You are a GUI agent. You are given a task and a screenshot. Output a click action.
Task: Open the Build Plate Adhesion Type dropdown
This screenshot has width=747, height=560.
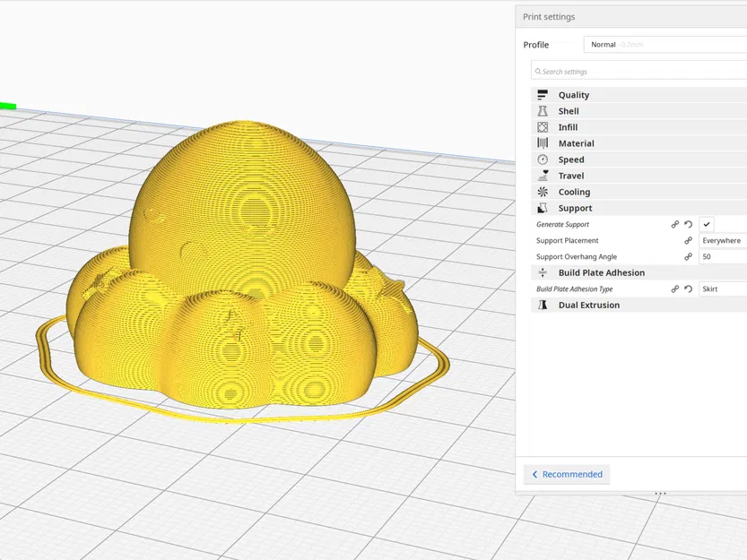point(723,289)
